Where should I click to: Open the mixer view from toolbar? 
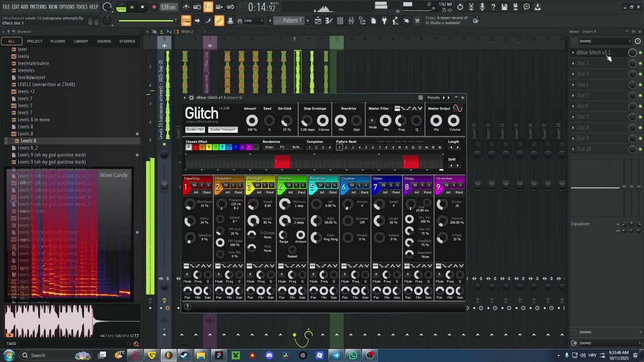tap(351, 21)
